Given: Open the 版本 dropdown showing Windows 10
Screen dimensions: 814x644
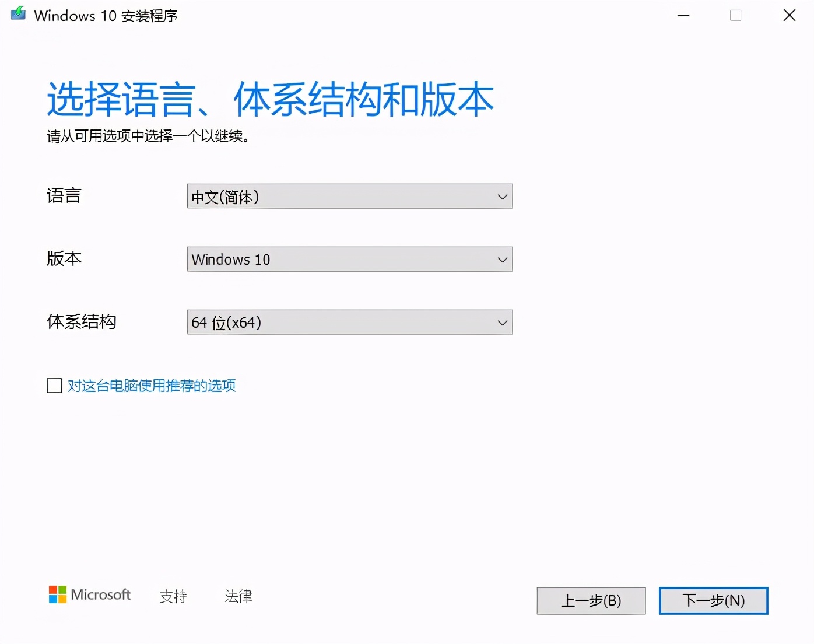Looking at the screenshot, I should pos(349,260).
